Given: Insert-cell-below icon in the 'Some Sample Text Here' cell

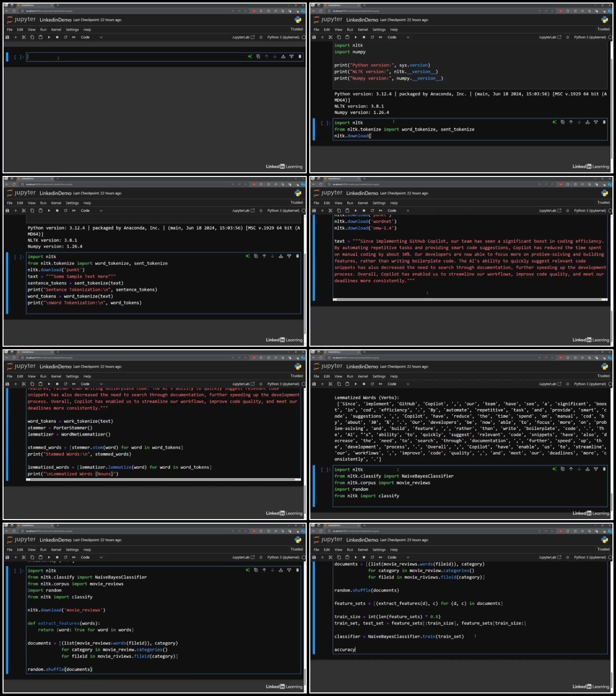Looking at the screenshot, I should (x=289, y=257).
